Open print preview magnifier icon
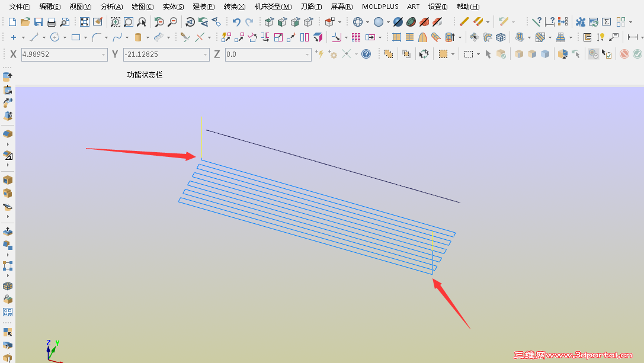Viewport: 644px width, 363px height. click(x=65, y=22)
